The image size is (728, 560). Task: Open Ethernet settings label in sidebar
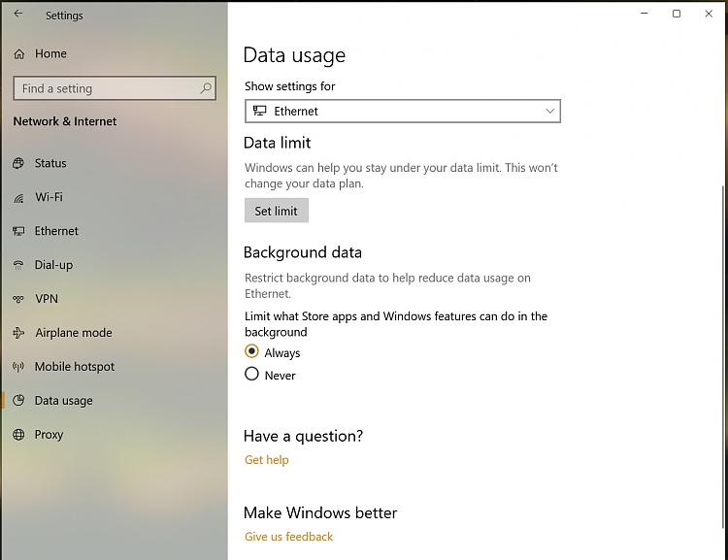coord(56,231)
